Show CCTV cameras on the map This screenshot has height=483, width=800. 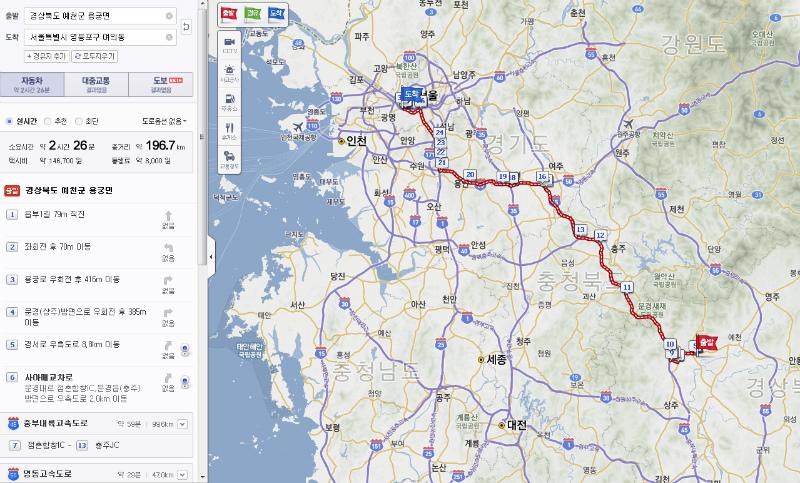pyautogui.click(x=229, y=43)
